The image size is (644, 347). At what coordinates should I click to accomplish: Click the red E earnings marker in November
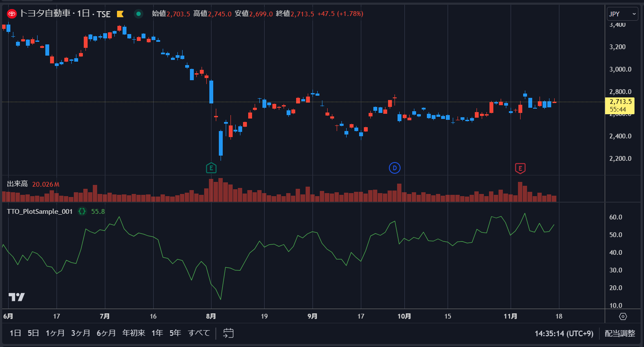point(520,168)
